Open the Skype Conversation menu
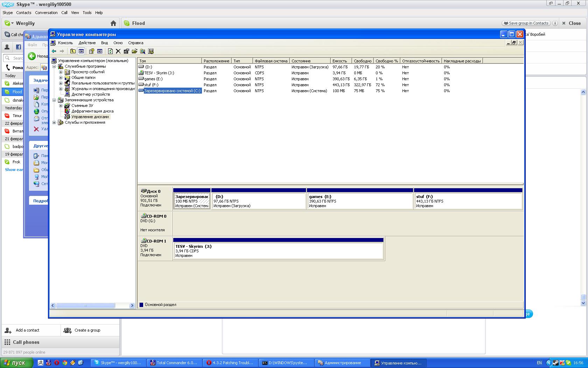The width and height of the screenshot is (588, 368). coord(46,13)
